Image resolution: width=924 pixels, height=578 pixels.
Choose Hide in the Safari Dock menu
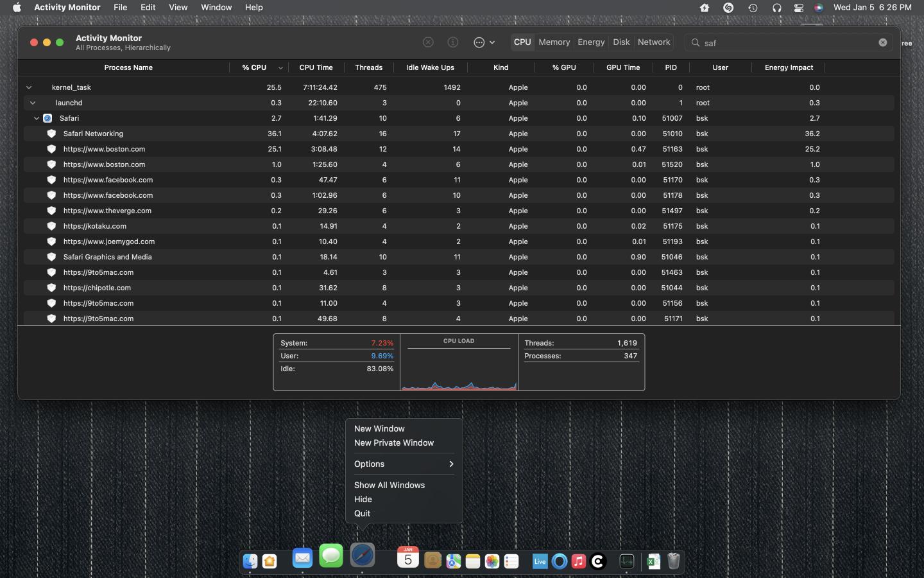coord(404,499)
